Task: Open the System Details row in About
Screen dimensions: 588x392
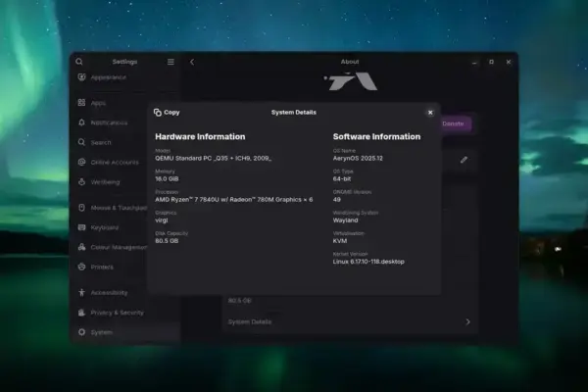Action: [350, 321]
